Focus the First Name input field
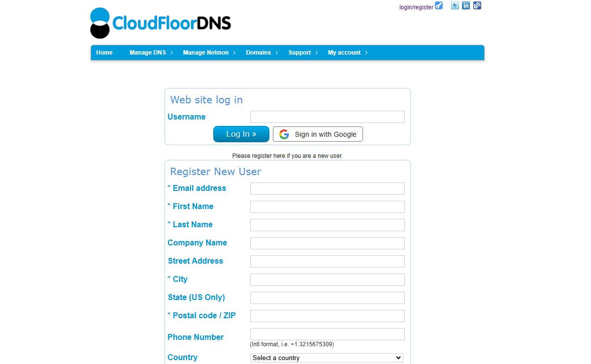 328,207
